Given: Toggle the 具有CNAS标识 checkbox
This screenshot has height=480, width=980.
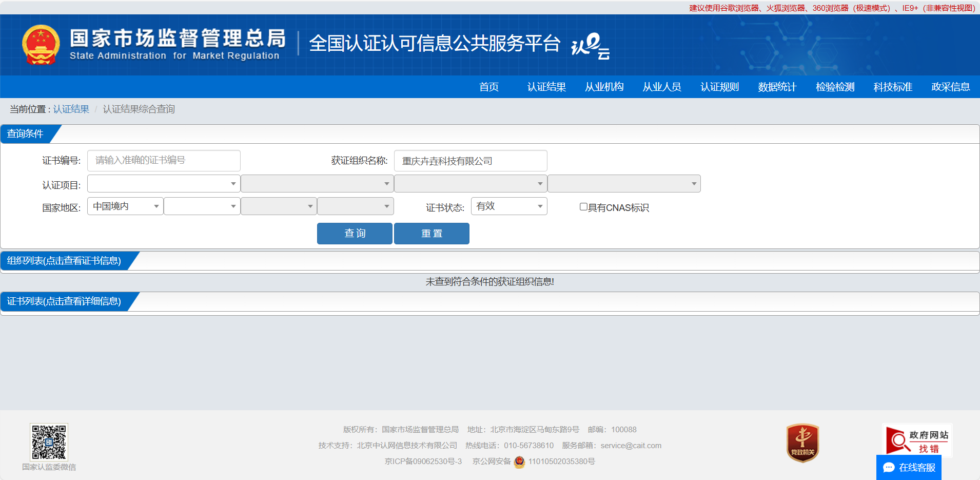Looking at the screenshot, I should 583,207.
